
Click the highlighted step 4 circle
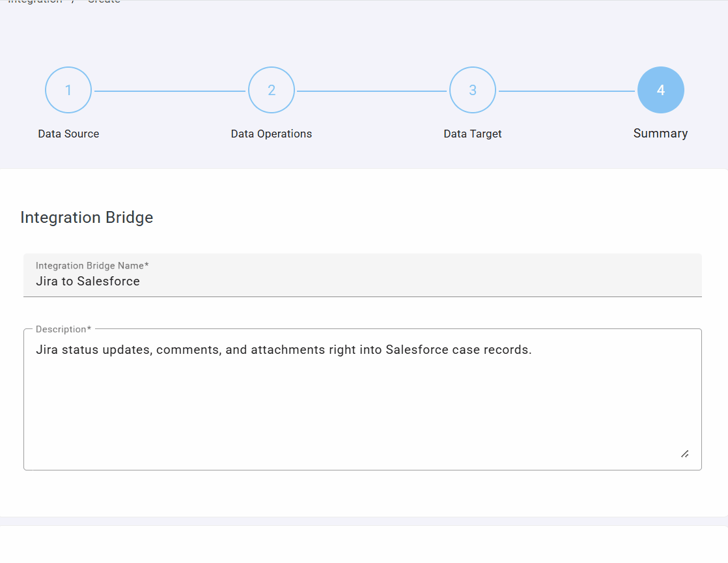click(660, 90)
